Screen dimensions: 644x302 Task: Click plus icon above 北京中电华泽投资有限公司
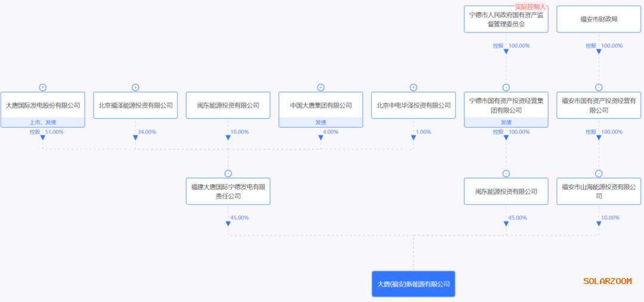coord(413,87)
